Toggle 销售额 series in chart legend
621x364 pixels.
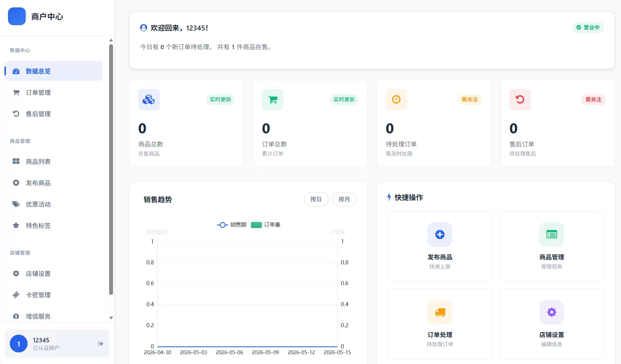point(232,225)
